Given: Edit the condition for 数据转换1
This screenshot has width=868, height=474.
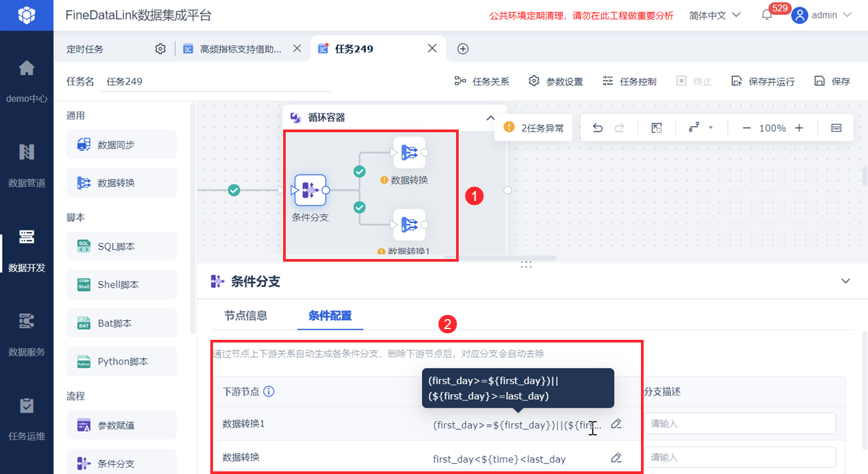Looking at the screenshot, I should point(616,424).
